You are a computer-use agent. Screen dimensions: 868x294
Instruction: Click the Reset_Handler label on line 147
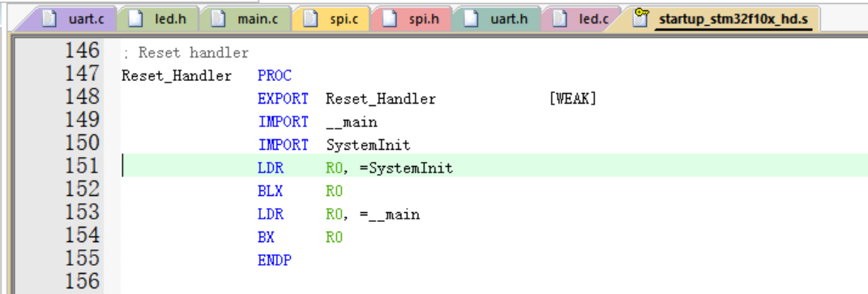pyautogui.click(x=177, y=76)
